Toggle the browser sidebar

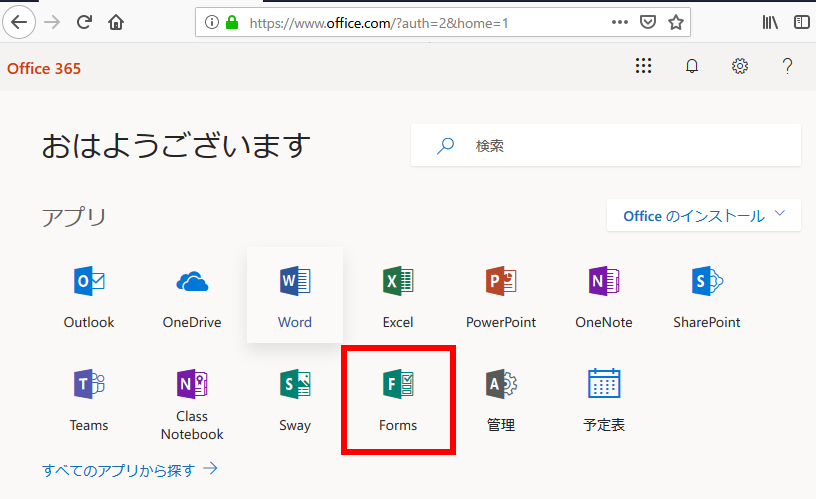pyautogui.click(x=802, y=22)
